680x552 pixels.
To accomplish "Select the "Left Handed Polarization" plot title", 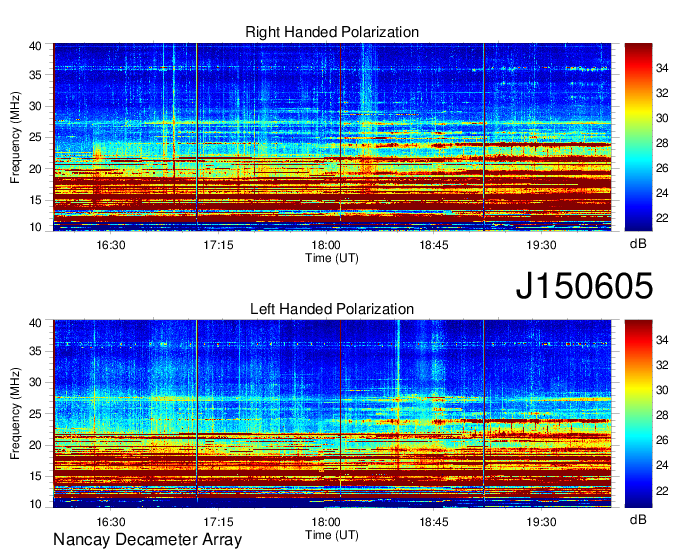I will tap(332, 309).
